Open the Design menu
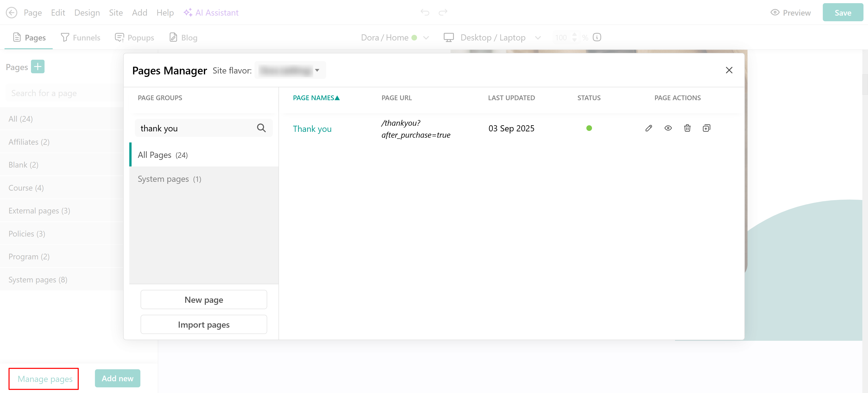868x393 pixels. coord(87,12)
